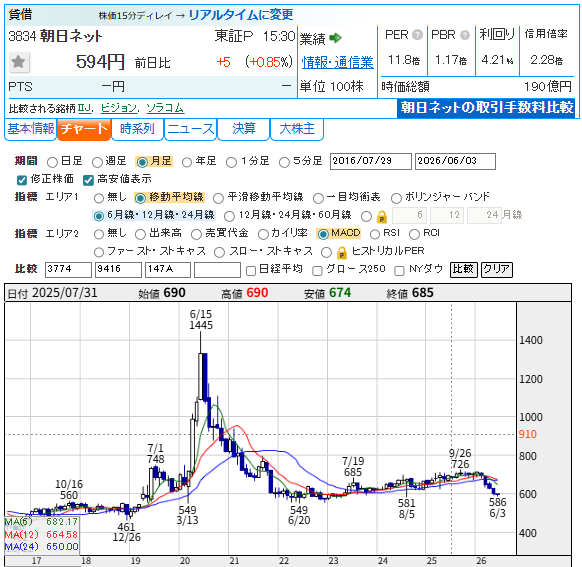Select the 年足 period radio
The height and width of the screenshot is (567, 582).
[187, 162]
